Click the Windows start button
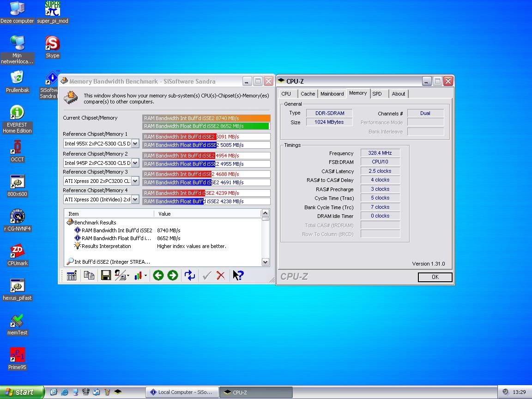 coord(22,392)
